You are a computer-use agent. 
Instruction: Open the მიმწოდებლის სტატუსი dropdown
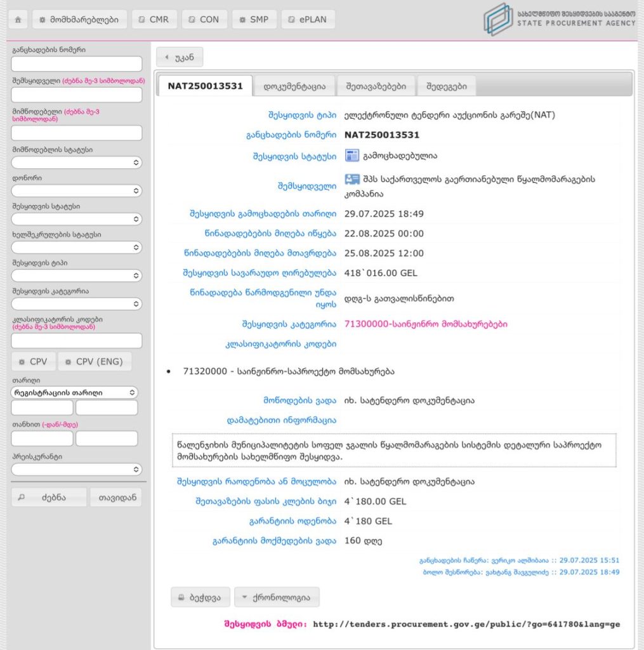coord(76,163)
